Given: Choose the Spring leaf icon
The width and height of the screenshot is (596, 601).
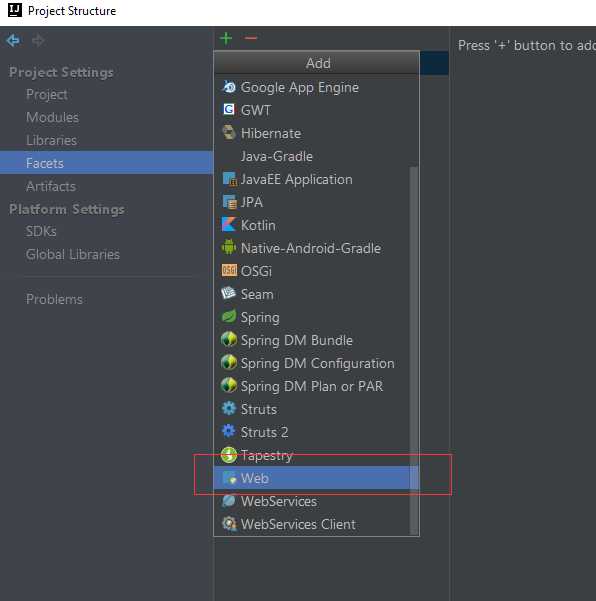Looking at the screenshot, I should [229, 317].
